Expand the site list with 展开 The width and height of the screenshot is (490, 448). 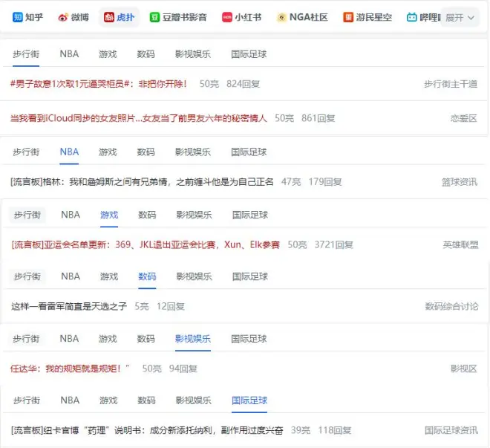point(460,17)
